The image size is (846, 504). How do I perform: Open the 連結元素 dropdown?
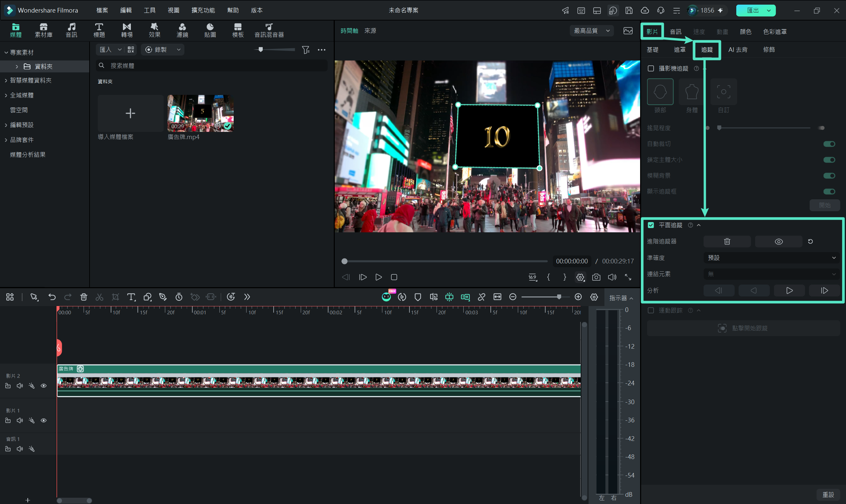(x=771, y=274)
